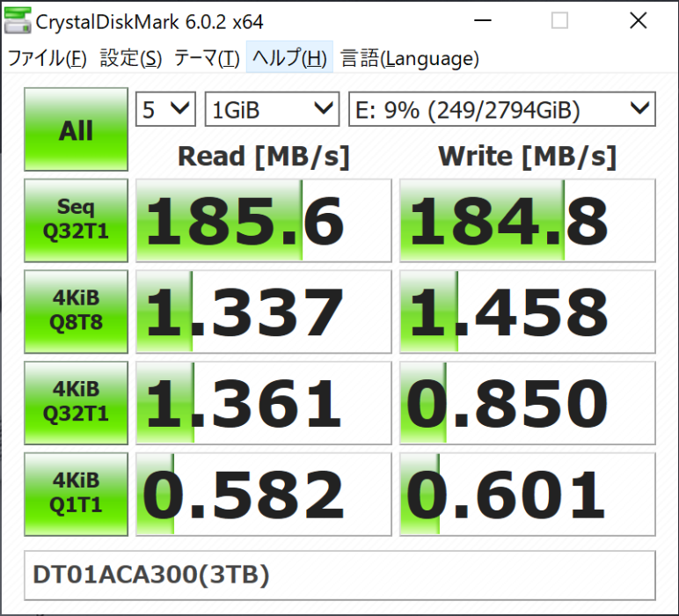Open the テーマ(T) menu
This screenshot has width=679, height=616.
(x=207, y=58)
